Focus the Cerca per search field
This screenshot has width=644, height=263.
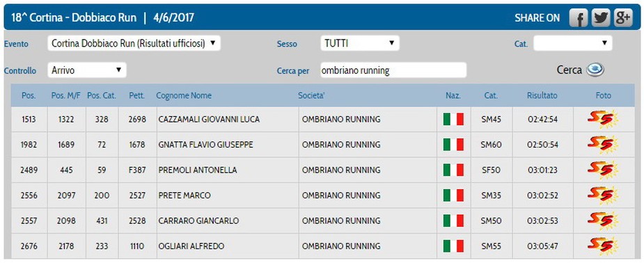[393, 70]
